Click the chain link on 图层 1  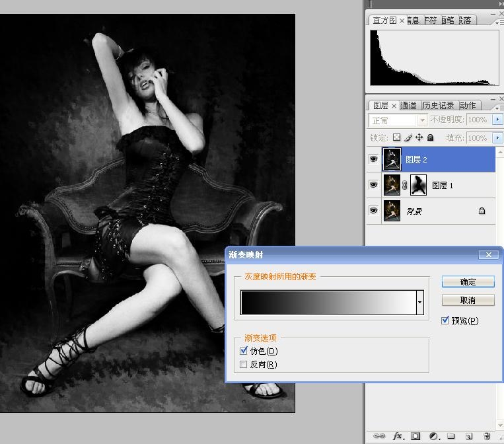pyautogui.click(x=405, y=185)
